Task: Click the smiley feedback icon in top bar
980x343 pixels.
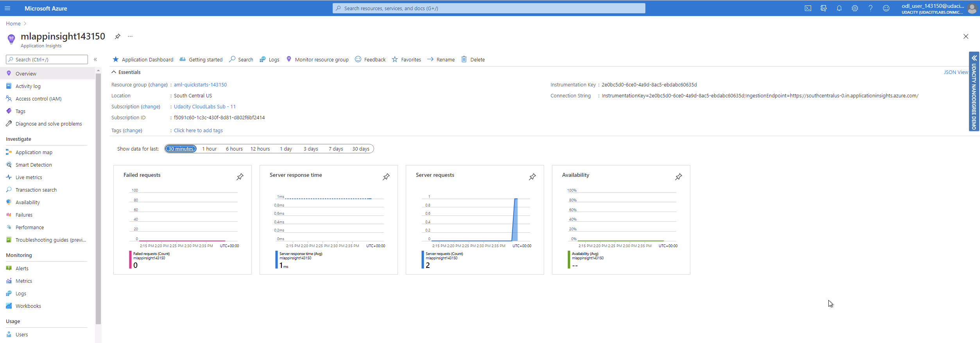Action: click(x=886, y=8)
